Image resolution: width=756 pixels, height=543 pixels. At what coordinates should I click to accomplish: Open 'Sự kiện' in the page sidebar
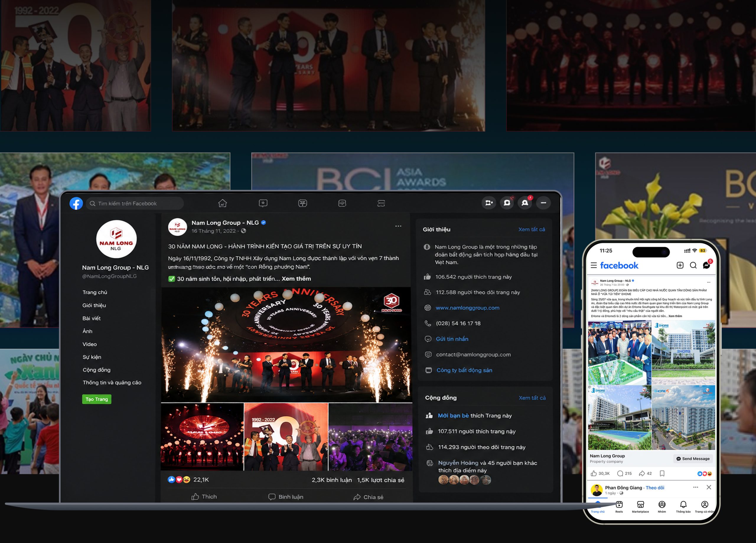tap(92, 357)
